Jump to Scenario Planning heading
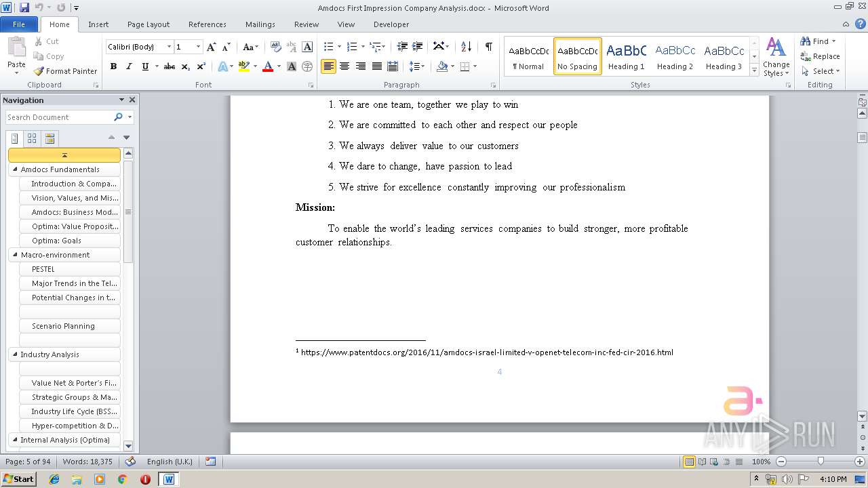 coord(70,326)
